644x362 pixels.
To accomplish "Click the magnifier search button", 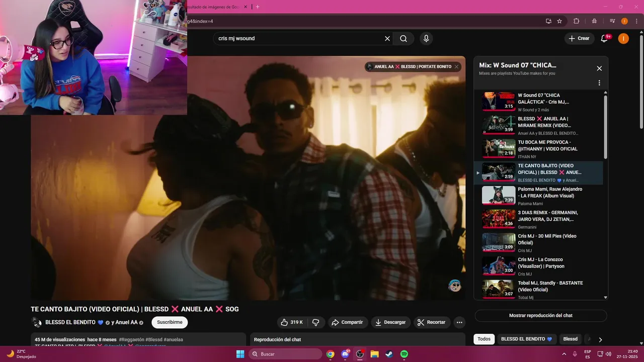I will [x=404, y=38].
